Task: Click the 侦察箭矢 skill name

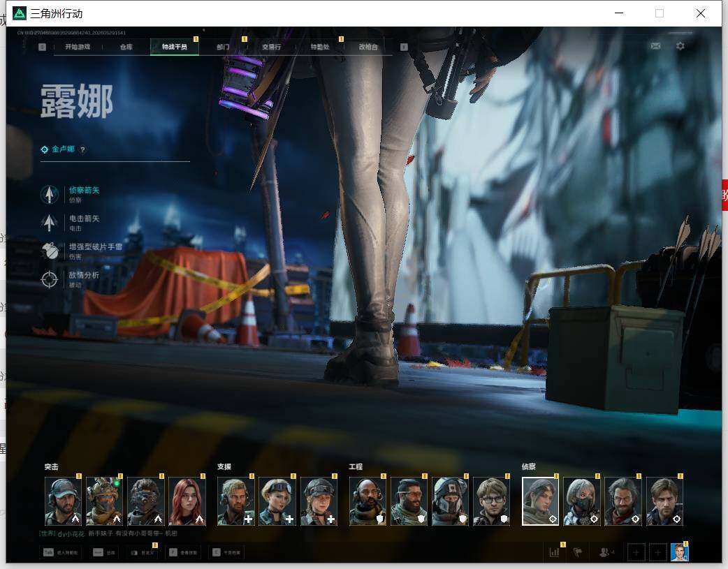Action: point(84,191)
